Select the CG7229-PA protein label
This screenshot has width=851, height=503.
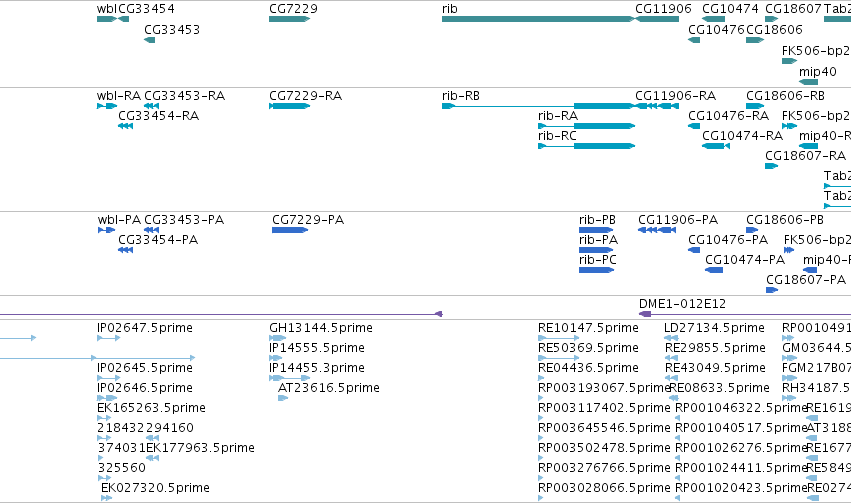click(x=308, y=220)
